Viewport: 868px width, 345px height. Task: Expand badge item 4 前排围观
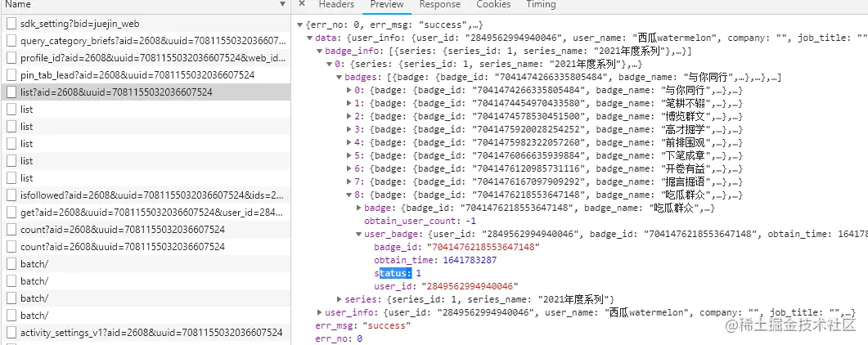[x=349, y=142]
